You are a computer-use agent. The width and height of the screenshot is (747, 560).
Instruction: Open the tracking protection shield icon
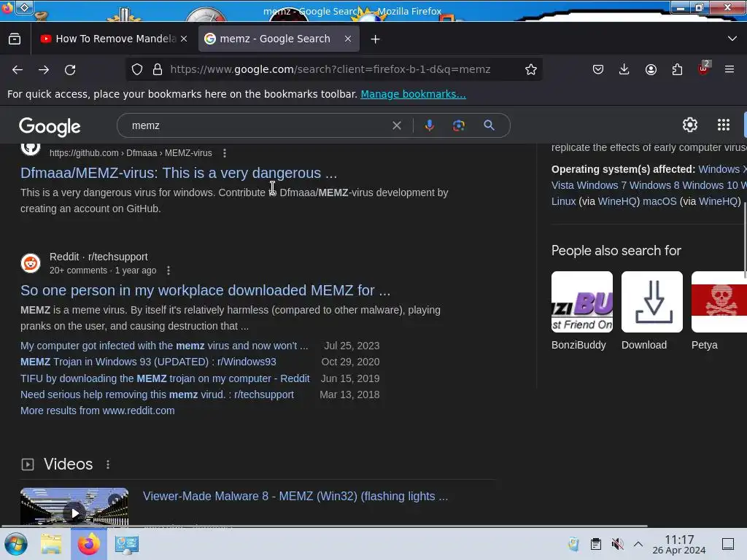point(137,69)
